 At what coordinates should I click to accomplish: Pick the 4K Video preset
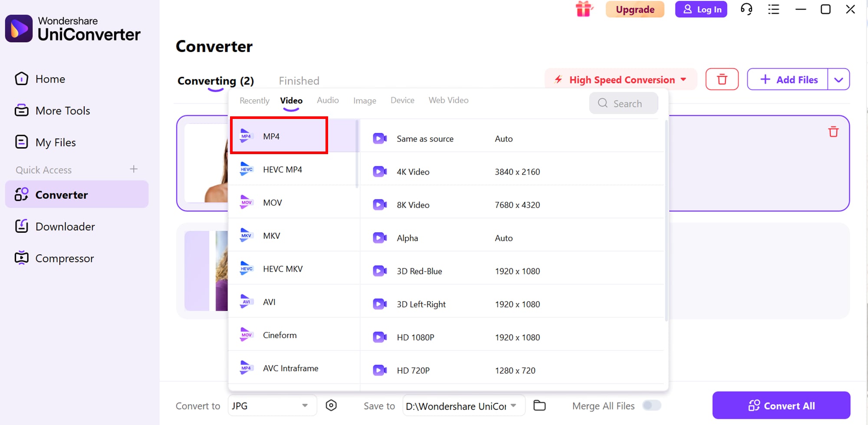(513, 172)
